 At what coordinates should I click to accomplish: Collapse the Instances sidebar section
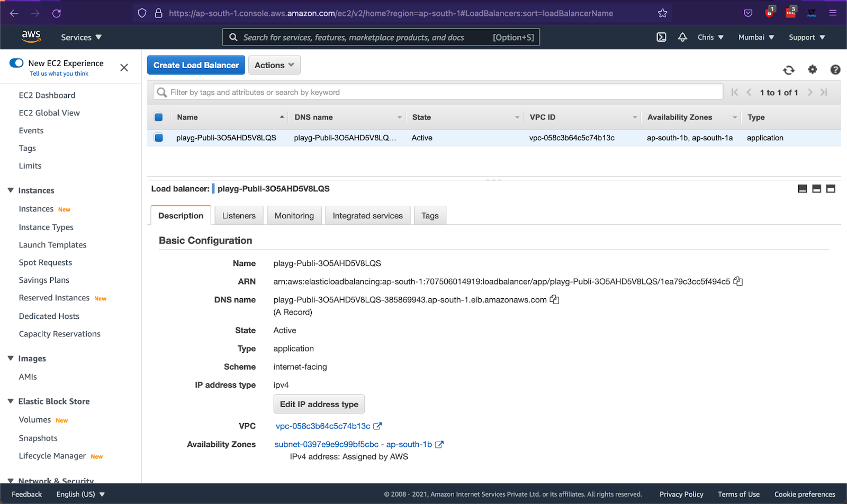(11, 190)
